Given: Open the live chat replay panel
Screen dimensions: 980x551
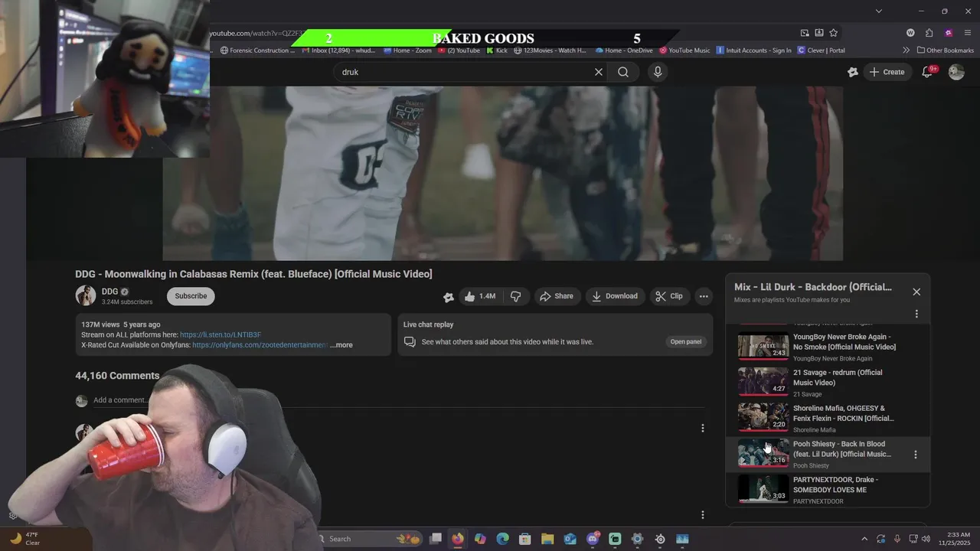Looking at the screenshot, I should (x=686, y=342).
